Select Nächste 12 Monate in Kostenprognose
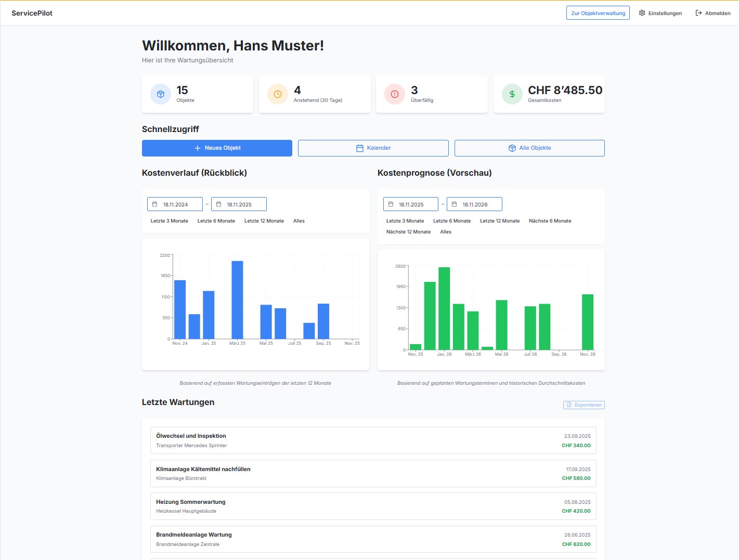 coord(408,232)
